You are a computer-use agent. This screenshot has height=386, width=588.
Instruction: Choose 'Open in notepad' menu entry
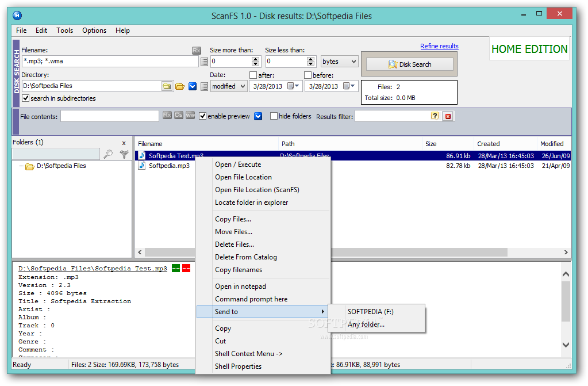263,286
